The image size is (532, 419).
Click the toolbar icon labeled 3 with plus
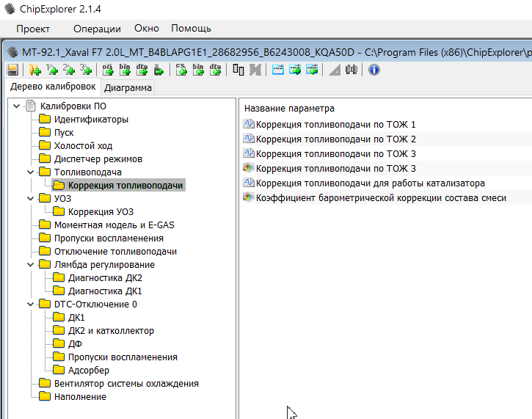coord(86,70)
